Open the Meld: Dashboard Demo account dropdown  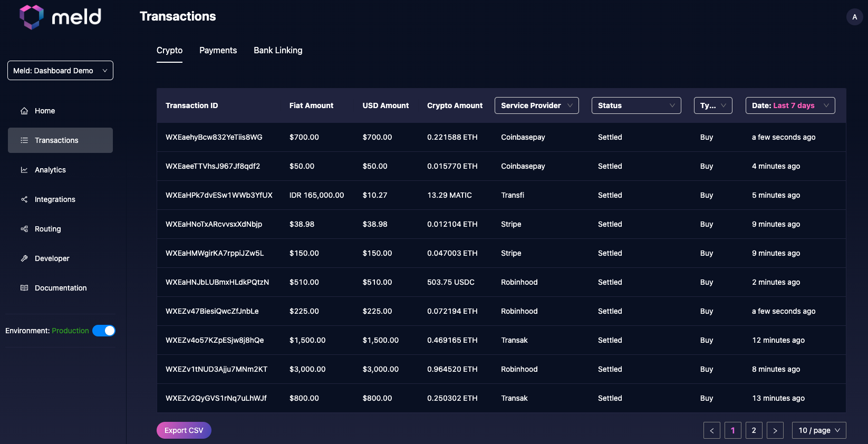pyautogui.click(x=60, y=71)
